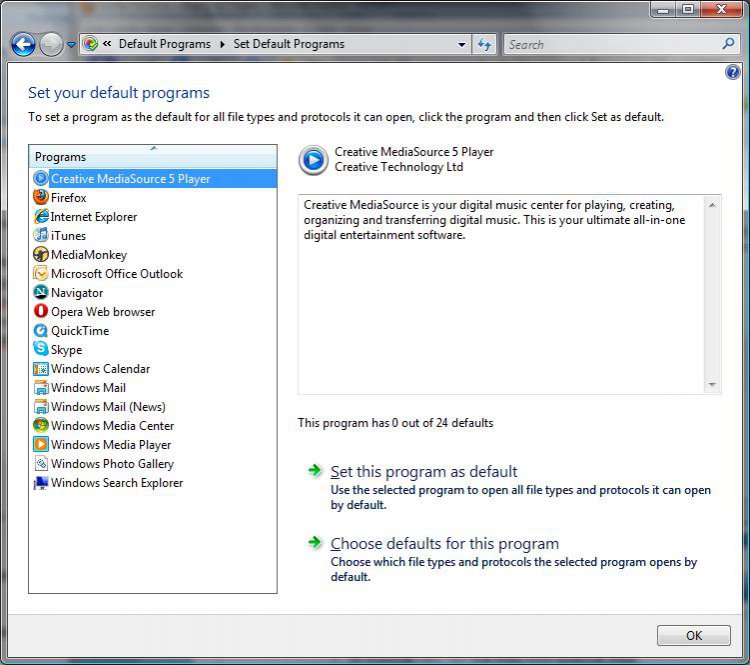The height and width of the screenshot is (665, 750).
Task: Click green arrow beside Set this program as default
Action: pyautogui.click(x=315, y=470)
